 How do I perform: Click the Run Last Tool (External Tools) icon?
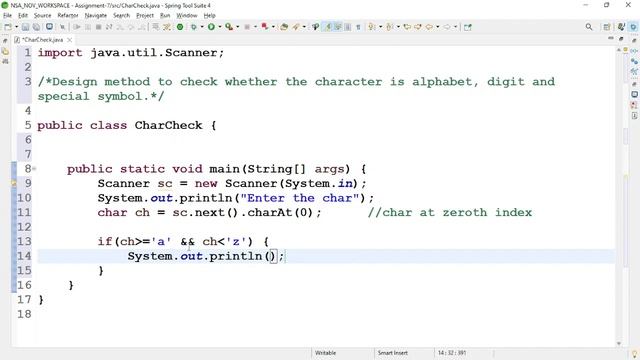pyautogui.click(x=229, y=27)
